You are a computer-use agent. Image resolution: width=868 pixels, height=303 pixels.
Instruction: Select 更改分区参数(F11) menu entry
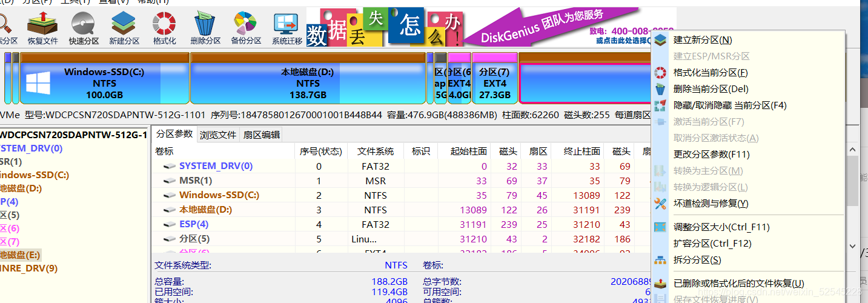(x=712, y=155)
